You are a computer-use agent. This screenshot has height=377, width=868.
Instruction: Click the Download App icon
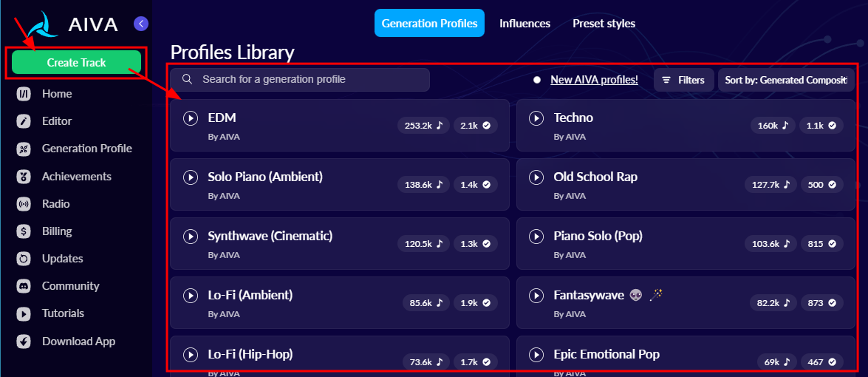(23, 341)
